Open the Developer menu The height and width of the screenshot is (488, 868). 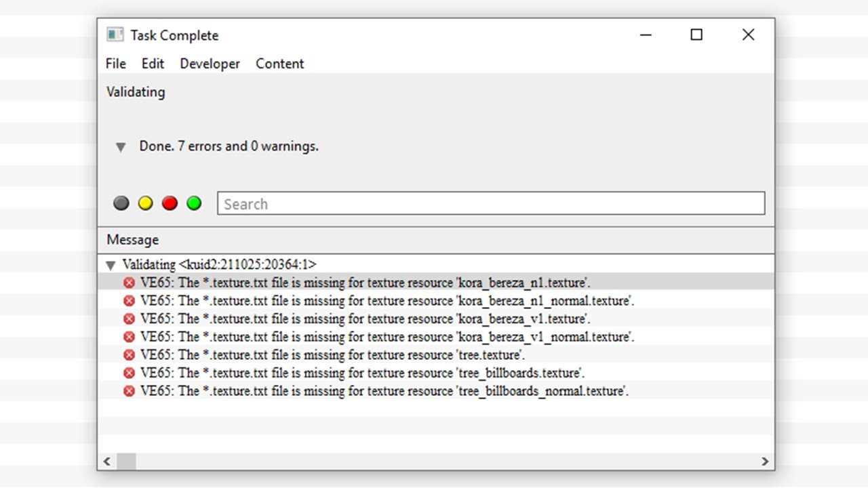[x=210, y=64]
